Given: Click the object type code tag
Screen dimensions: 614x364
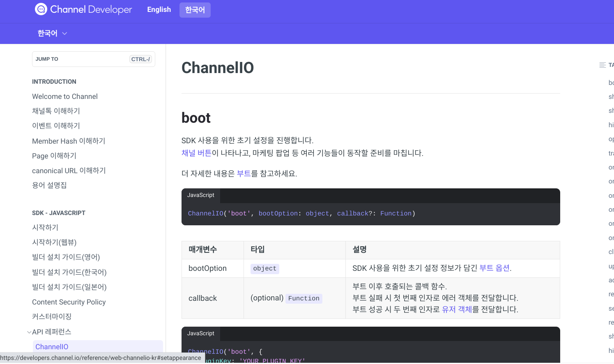Looking at the screenshot, I should tap(265, 269).
